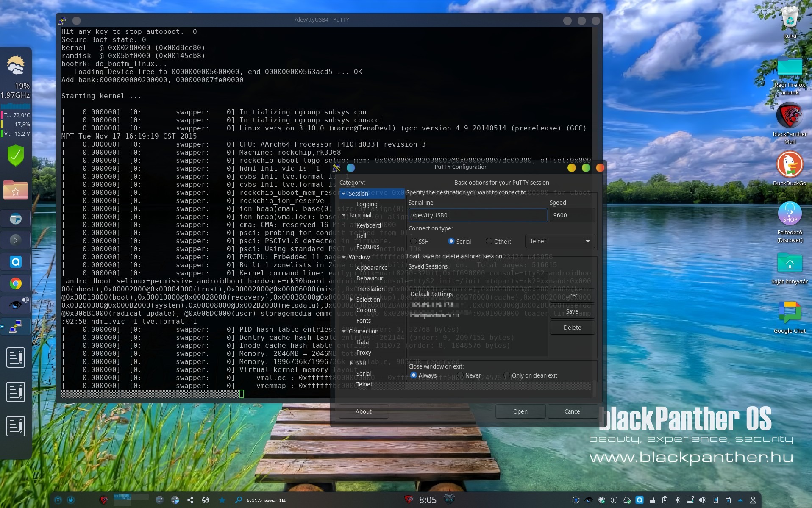Select Default Settings in saved sessions
The image size is (812, 508).
[x=431, y=294]
